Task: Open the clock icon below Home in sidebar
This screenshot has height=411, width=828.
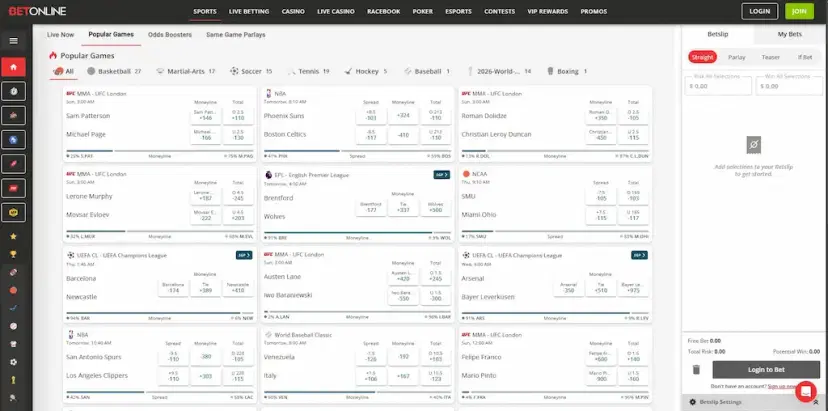Action: [14, 91]
